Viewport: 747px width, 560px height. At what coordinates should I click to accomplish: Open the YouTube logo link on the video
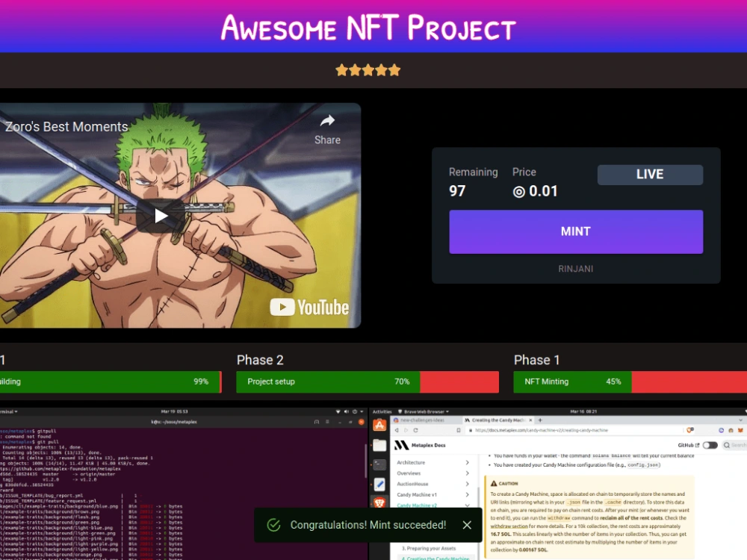tap(310, 308)
